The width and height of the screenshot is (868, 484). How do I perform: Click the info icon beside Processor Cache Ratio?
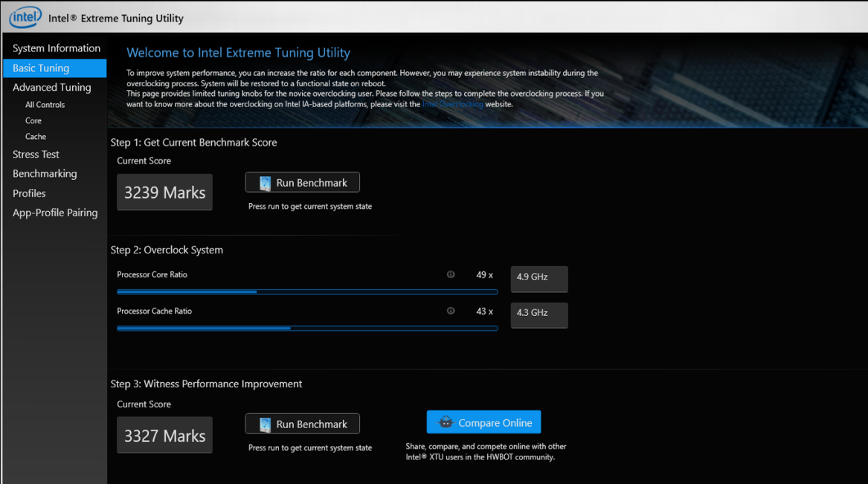[451, 311]
